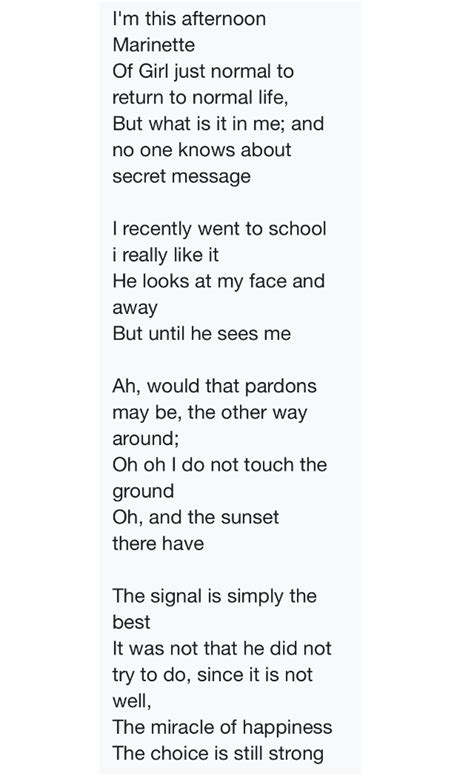Click "The miracle of happiness" line

pos(222,728)
